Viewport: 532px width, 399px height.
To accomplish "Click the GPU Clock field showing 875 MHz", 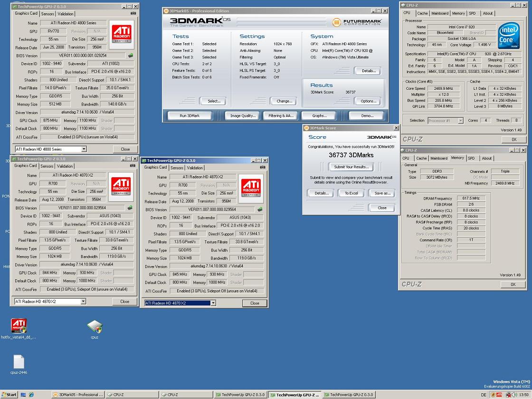I will pyautogui.click(x=50, y=121).
